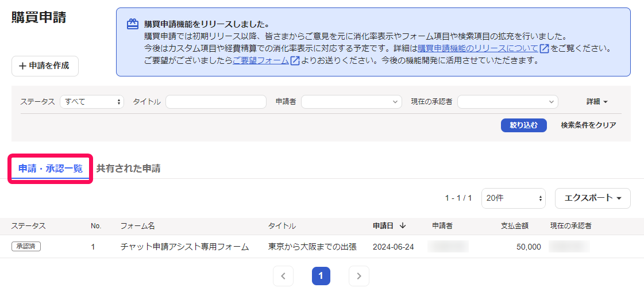
Task: Open 購買申請機能のリリースについて link
Action: pos(477,49)
